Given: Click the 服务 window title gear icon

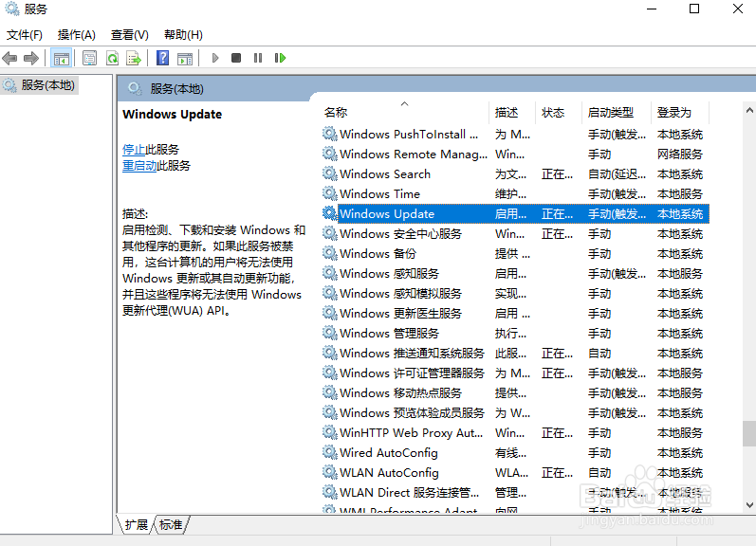Looking at the screenshot, I should 12,9.
